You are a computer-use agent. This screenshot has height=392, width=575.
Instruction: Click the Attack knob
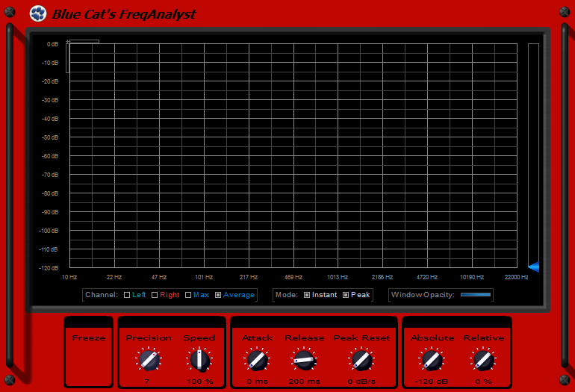[257, 360]
